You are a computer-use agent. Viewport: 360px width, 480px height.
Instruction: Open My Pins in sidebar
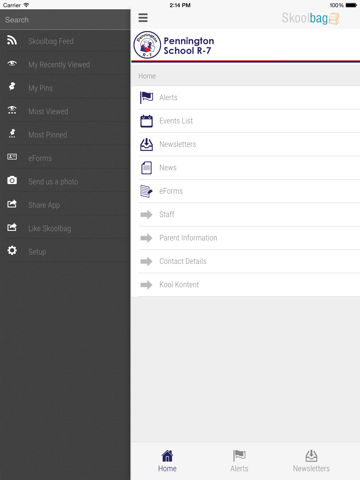pos(65,88)
